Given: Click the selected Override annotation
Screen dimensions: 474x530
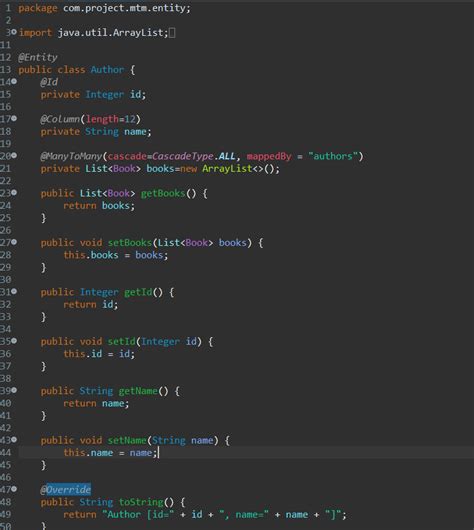Looking at the screenshot, I should (68, 490).
